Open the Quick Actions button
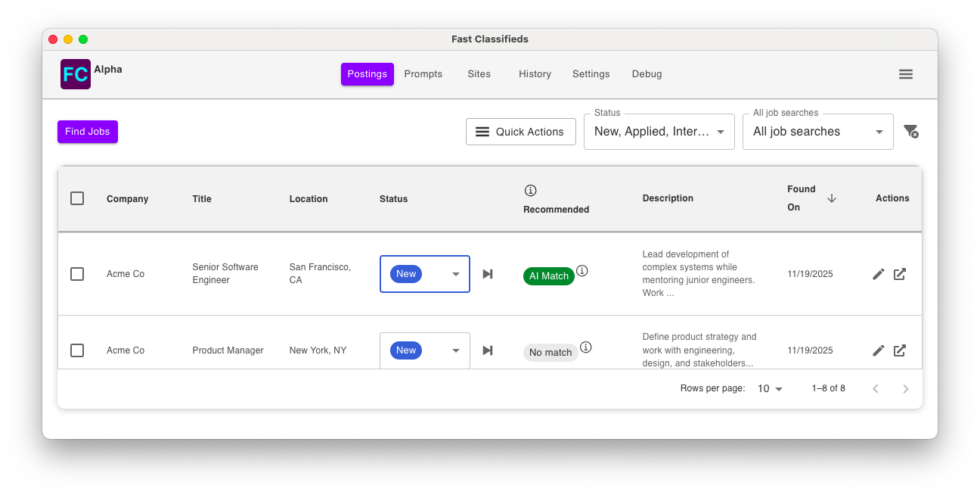Image resolution: width=980 pixels, height=495 pixels. coord(520,132)
